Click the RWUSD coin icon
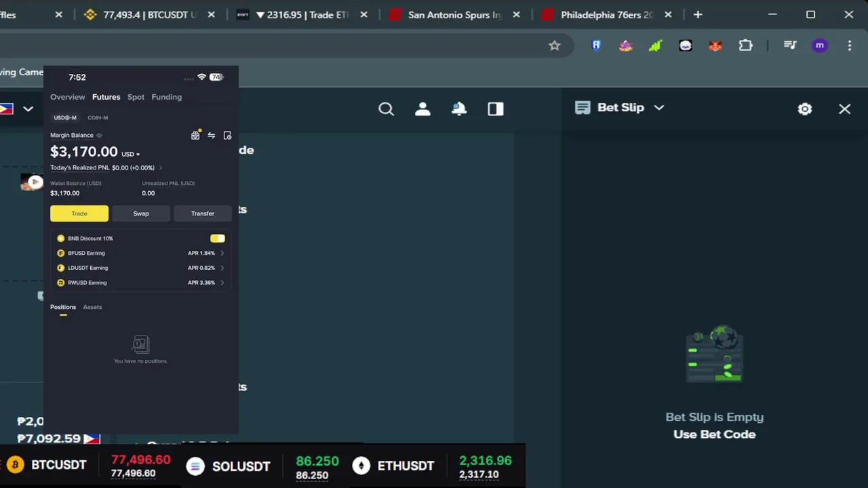Screen dimensions: 868x488 (61, 283)
